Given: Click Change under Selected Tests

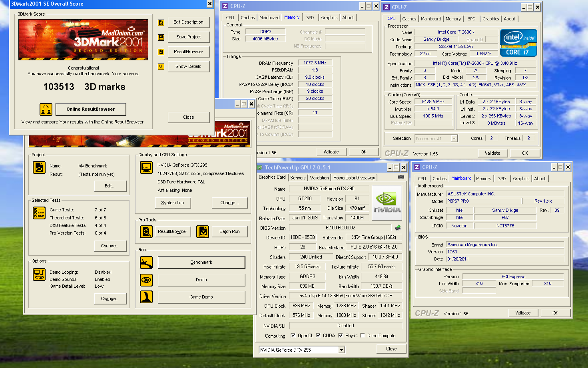Looking at the screenshot, I should tap(110, 246).
